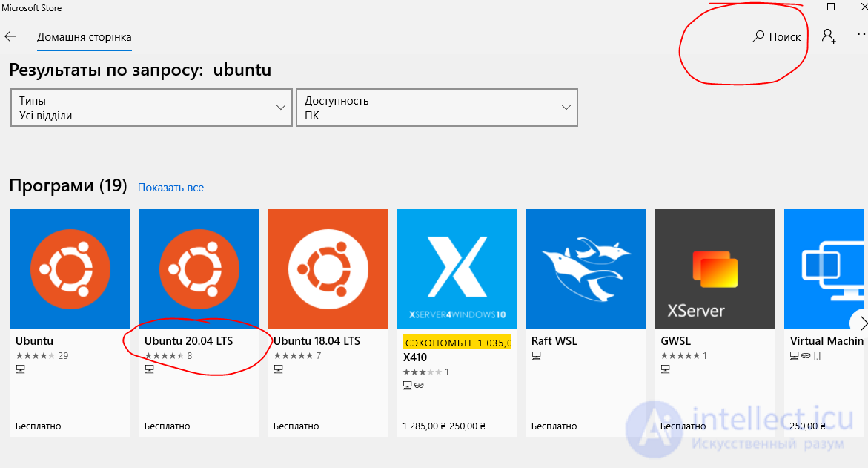Click the star rating of GWSL
This screenshot has height=468, width=868.
tap(680, 355)
